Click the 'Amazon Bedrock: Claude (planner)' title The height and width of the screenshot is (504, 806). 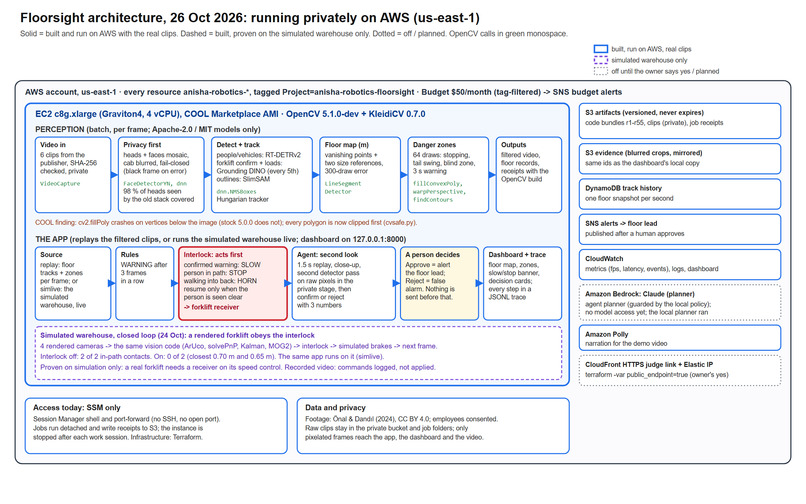coord(639,294)
